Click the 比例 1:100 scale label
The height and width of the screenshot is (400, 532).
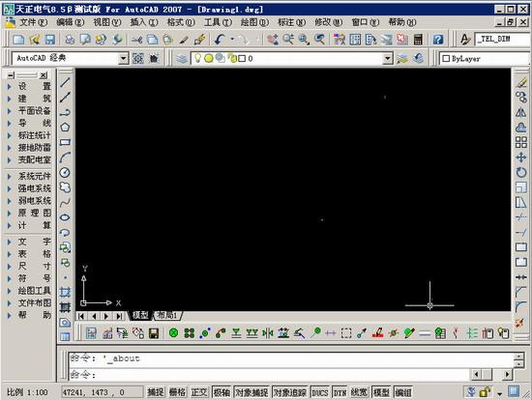point(27,392)
